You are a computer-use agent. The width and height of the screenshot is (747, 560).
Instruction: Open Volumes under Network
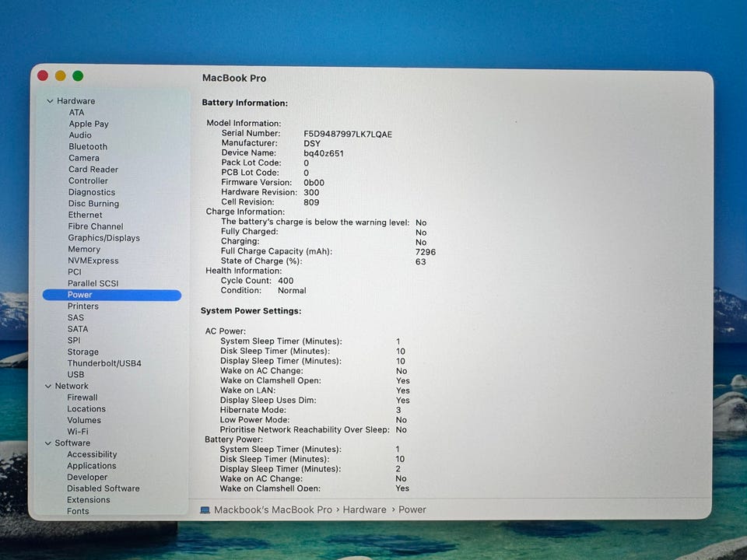click(x=84, y=421)
